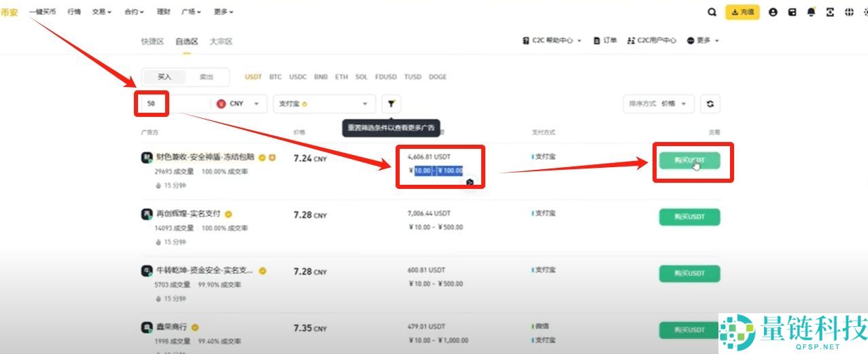
Task: Select the USDC coin tab
Action: [298, 77]
